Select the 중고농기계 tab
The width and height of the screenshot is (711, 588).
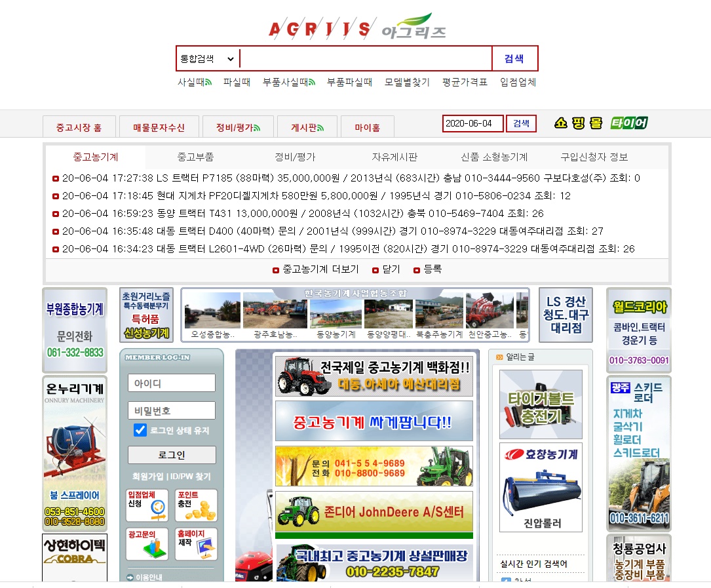point(96,157)
